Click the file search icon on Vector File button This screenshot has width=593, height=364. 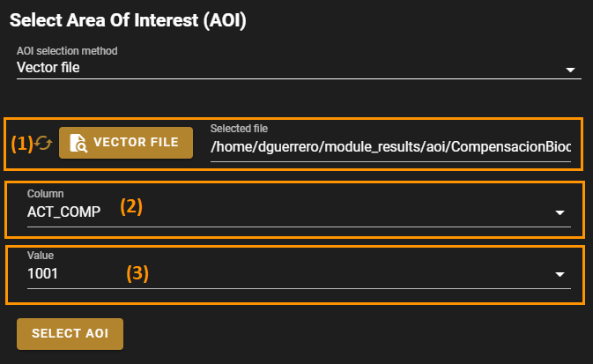click(78, 142)
